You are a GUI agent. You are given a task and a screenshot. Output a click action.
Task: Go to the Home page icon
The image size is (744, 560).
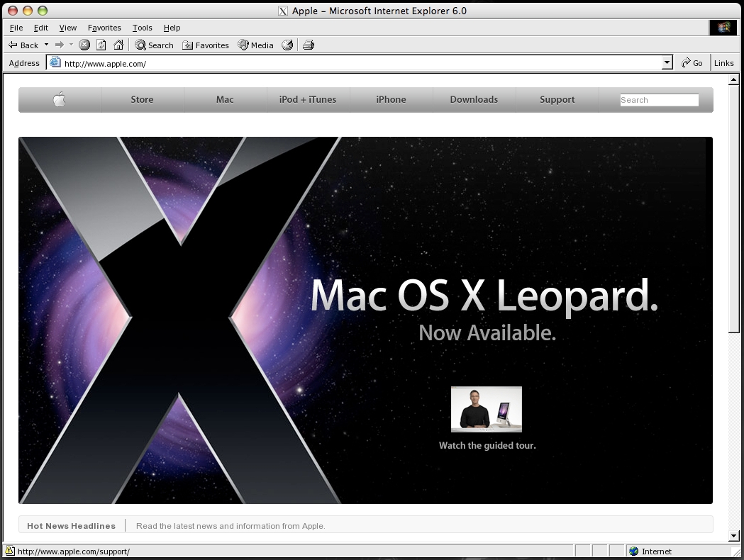(118, 45)
